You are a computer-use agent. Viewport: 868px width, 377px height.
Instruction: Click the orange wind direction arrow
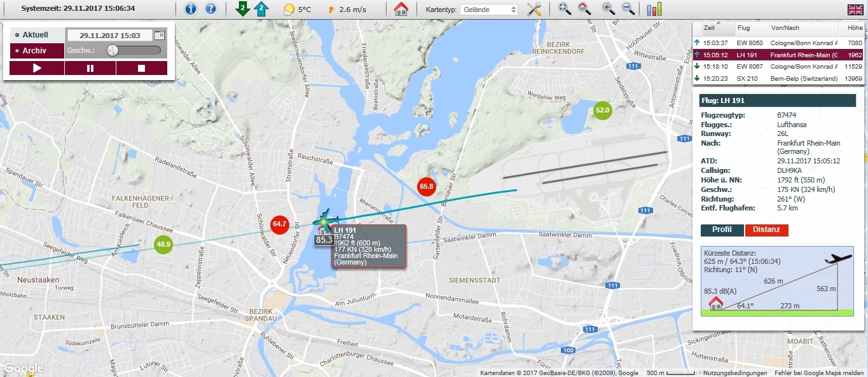click(x=330, y=10)
